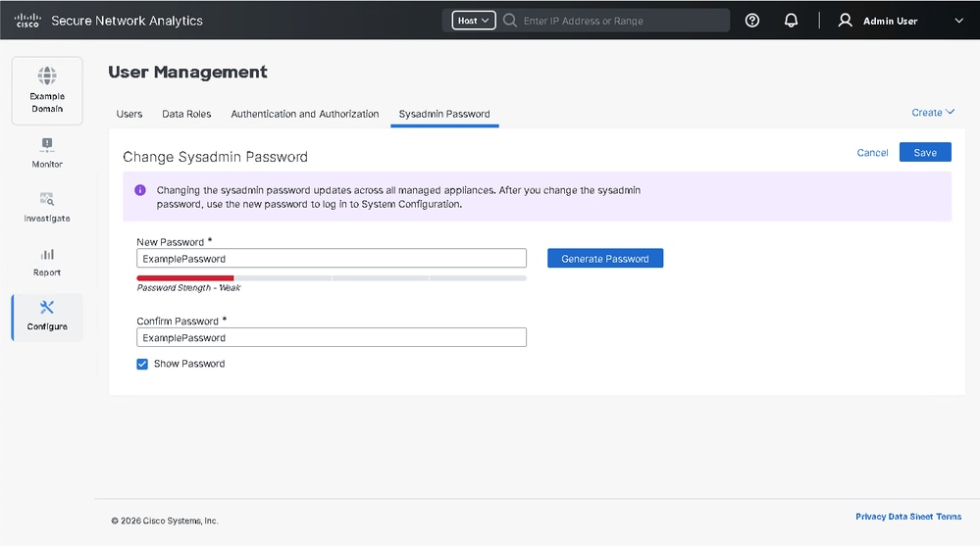Open Authentication and Authorization tab
980x546 pixels.
tap(305, 114)
